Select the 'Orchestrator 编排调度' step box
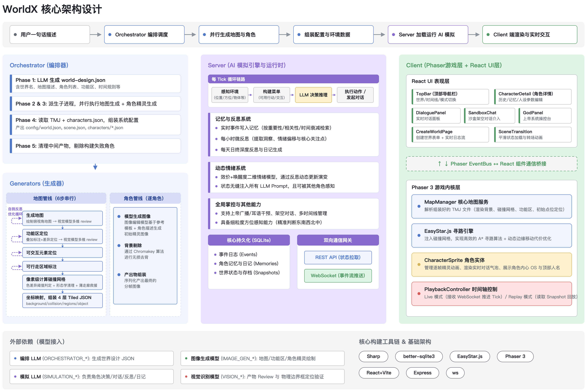Image resolution: width=587 pixels, height=392 pixels. point(144,35)
